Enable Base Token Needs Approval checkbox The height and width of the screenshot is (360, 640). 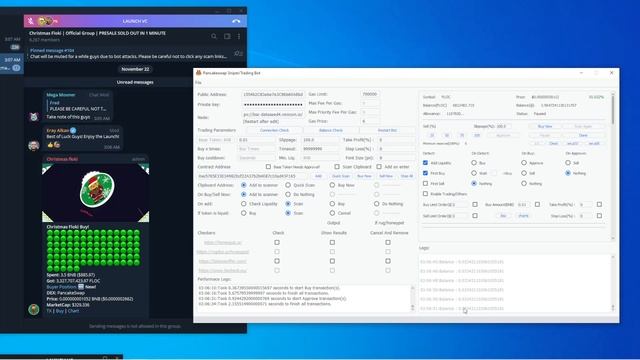tap(268, 167)
